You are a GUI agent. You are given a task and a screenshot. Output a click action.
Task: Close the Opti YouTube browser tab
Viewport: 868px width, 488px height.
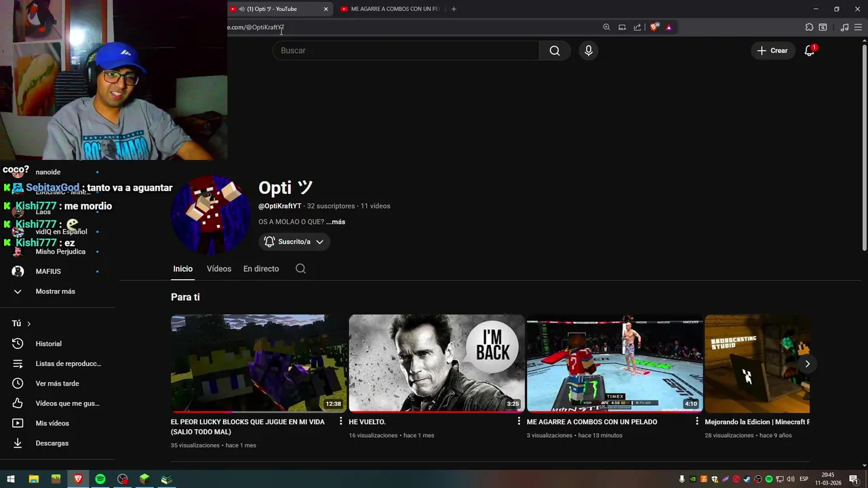(325, 9)
